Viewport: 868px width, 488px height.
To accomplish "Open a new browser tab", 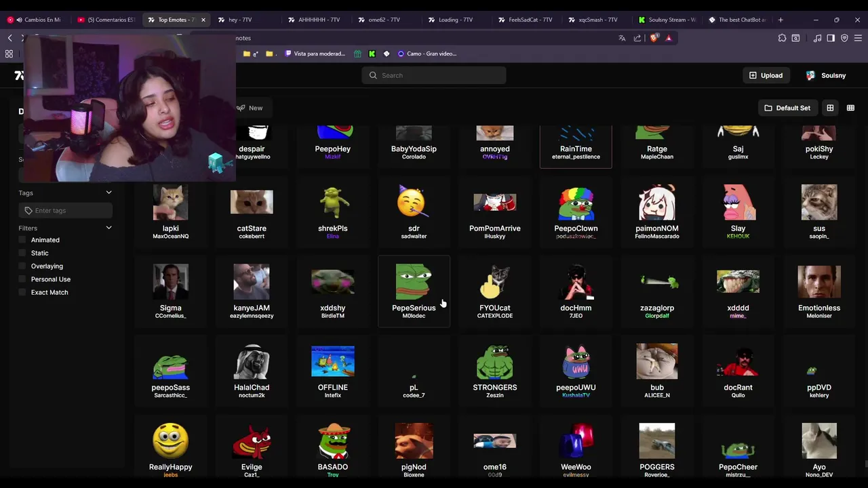I will [x=781, y=20].
